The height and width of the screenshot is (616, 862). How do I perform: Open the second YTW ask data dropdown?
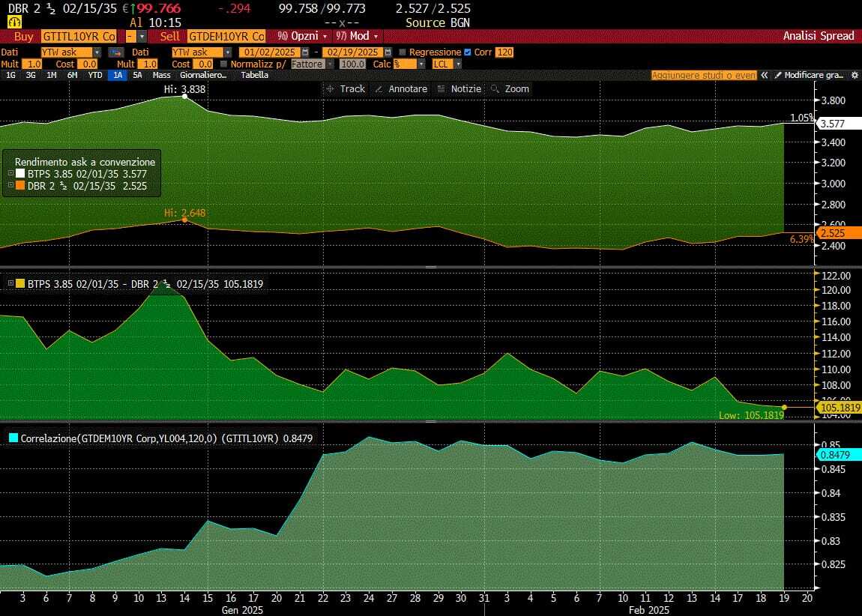click(228, 52)
